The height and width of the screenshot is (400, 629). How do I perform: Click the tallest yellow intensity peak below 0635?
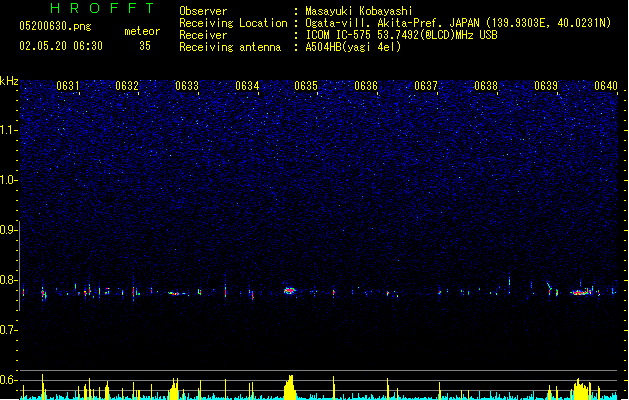tap(290, 387)
